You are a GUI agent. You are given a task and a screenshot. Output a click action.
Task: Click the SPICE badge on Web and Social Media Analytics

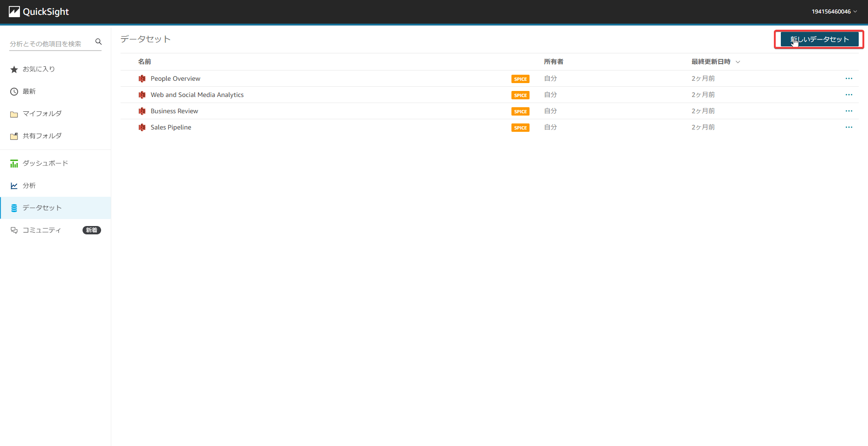[x=520, y=95]
